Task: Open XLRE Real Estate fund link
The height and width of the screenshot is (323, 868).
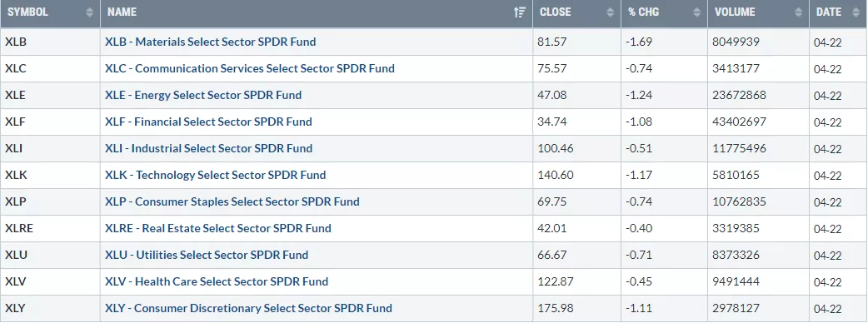Action: point(218,228)
